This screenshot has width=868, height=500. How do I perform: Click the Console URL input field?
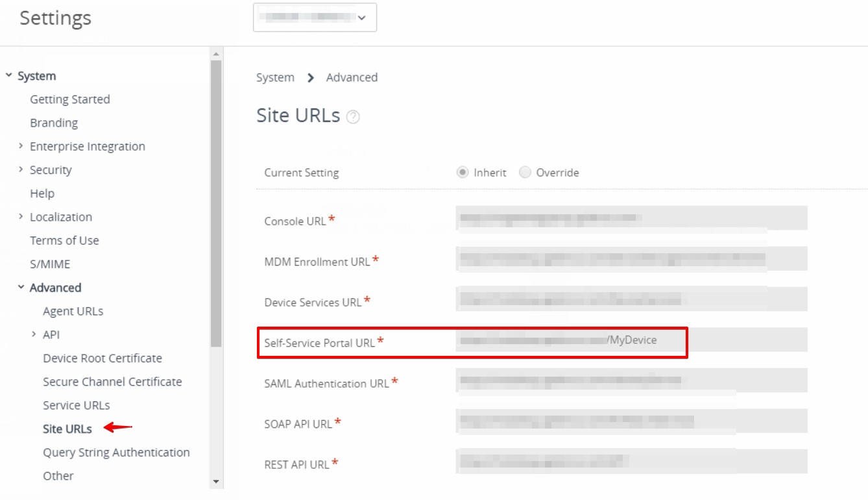point(631,218)
